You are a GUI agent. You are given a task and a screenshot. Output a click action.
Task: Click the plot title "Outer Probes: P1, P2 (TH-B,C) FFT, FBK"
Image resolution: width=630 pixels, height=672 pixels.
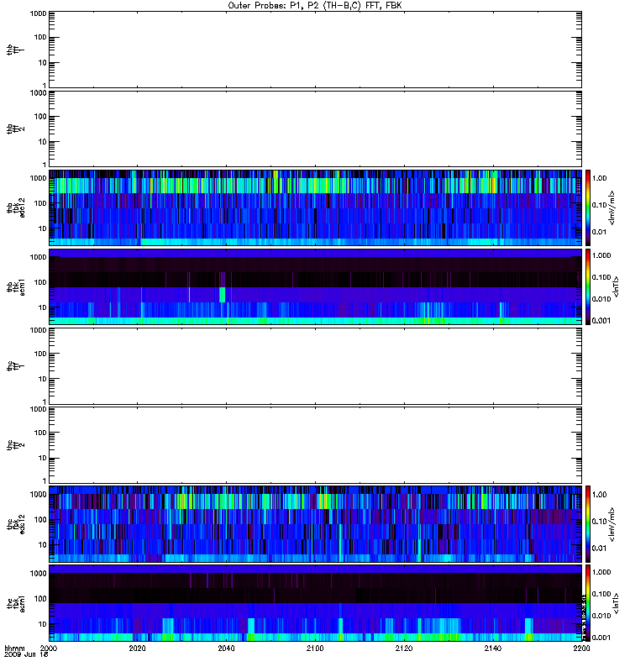315,6
